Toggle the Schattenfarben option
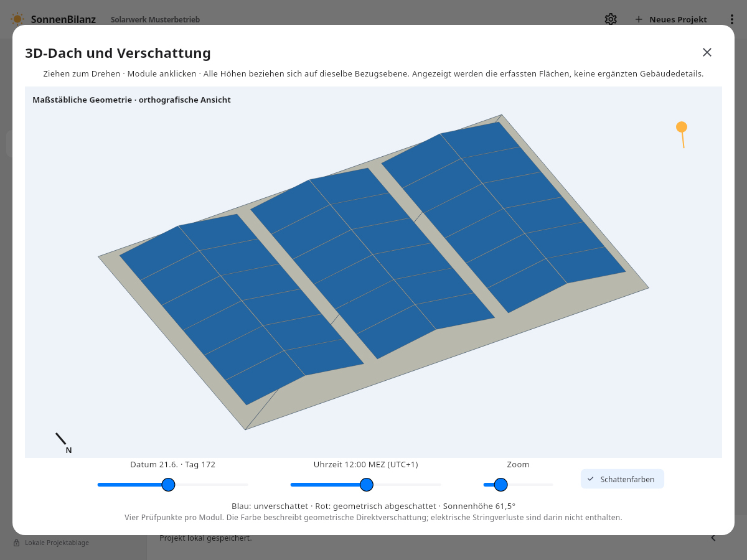The width and height of the screenshot is (747, 560). (x=622, y=479)
